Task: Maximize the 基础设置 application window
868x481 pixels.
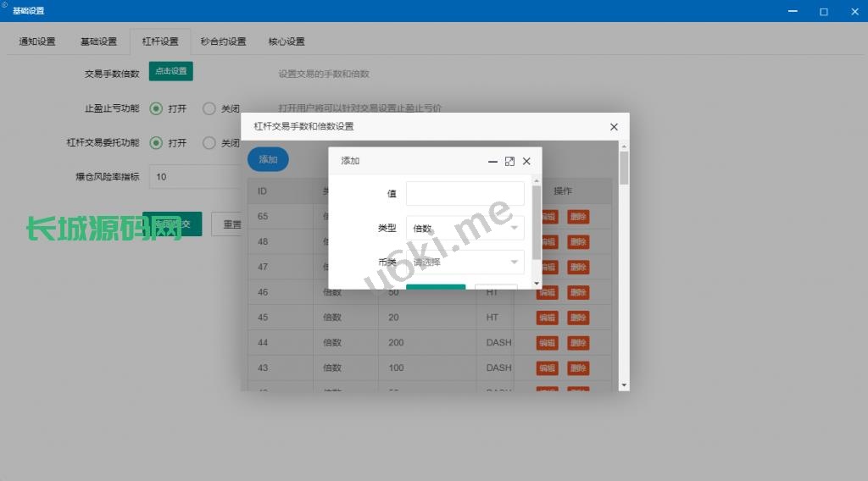Action: (x=823, y=11)
